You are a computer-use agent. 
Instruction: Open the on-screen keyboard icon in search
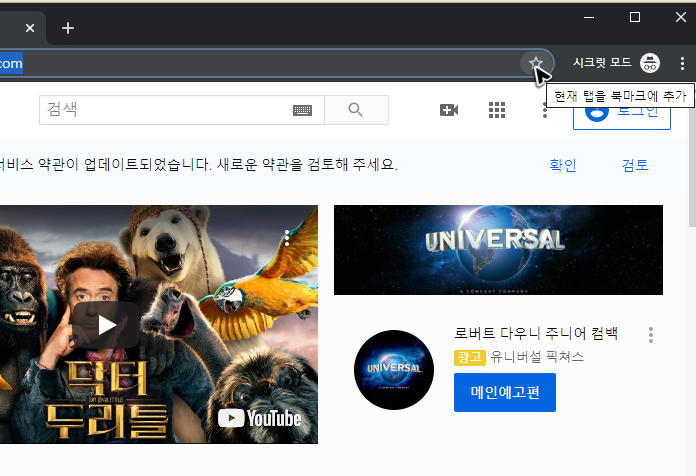(x=302, y=110)
